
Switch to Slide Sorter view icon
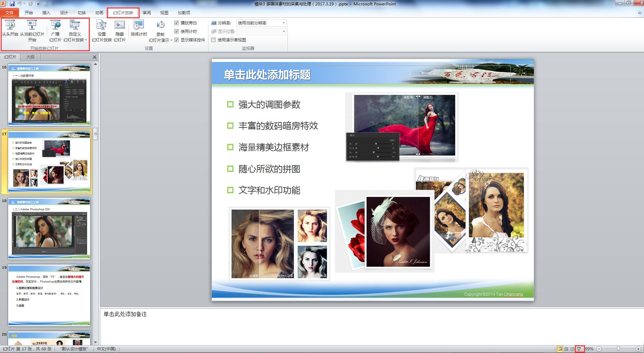pyautogui.click(x=566, y=349)
